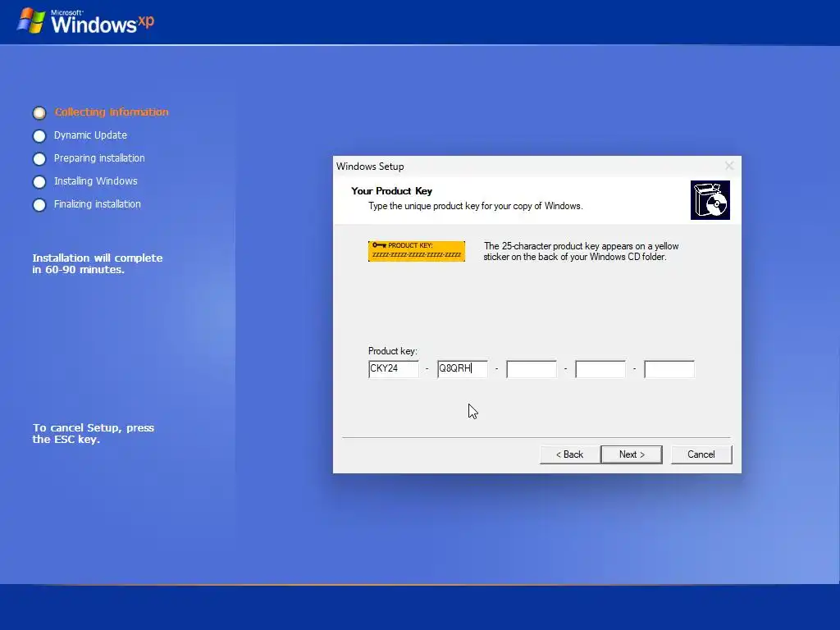Click the 'Installing Windows' text
Viewport: 840px width, 630px height.
(x=95, y=181)
